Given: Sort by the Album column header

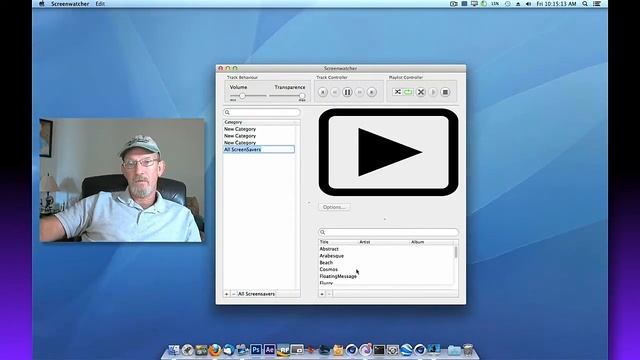Looking at the screenshot, I should pos(431,242).
